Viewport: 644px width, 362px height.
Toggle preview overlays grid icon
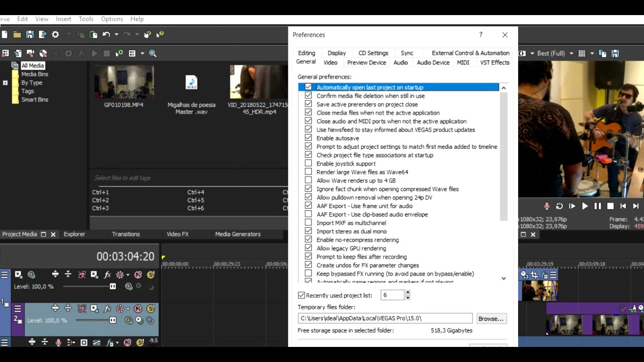pyautogui.click(x=582, y=53)
